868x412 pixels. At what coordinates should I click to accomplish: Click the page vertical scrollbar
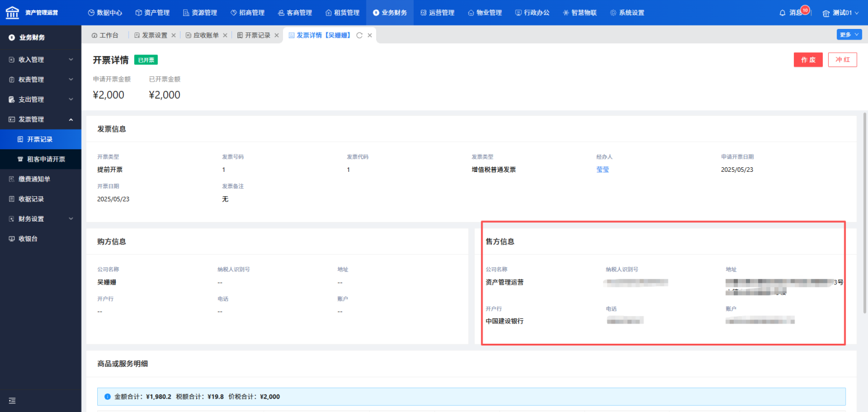tap(865, 213)
